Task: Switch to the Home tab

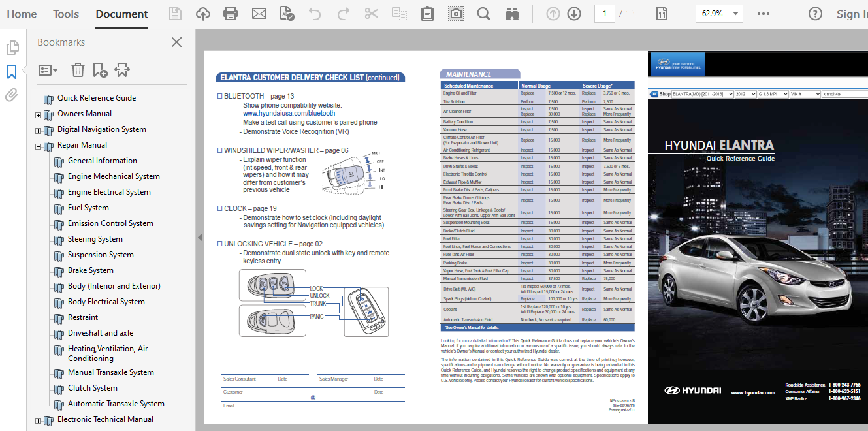Action: 22,14
